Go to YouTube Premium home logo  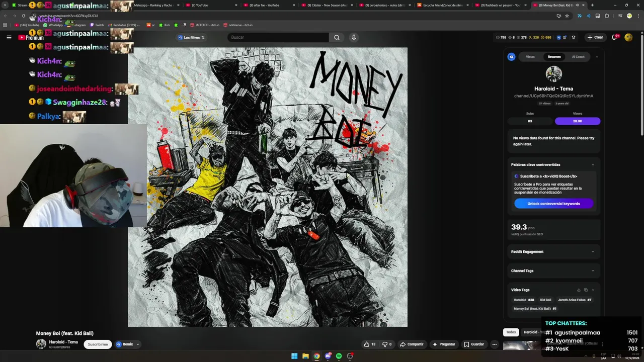click(x=31, y=38)
